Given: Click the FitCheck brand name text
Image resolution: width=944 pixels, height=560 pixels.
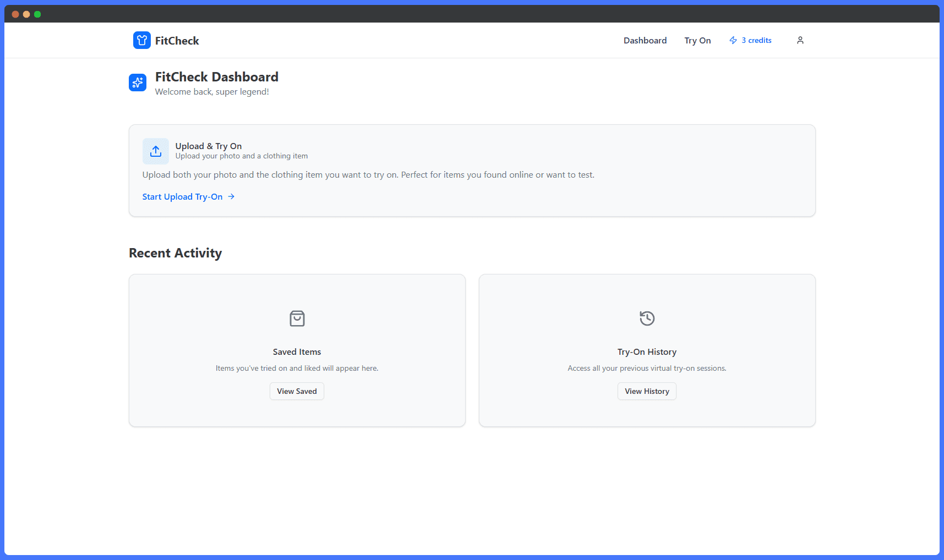Looking at the screenshot, I should 177,41.
